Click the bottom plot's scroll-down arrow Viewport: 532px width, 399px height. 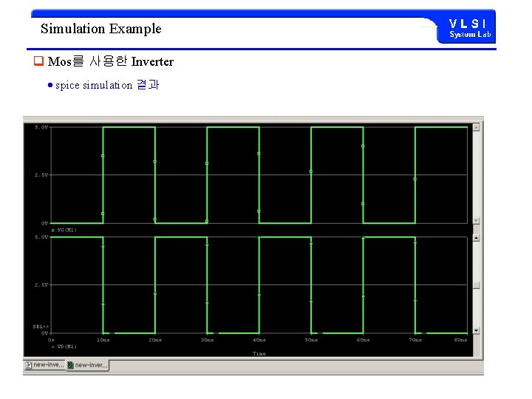click(477, 330)
